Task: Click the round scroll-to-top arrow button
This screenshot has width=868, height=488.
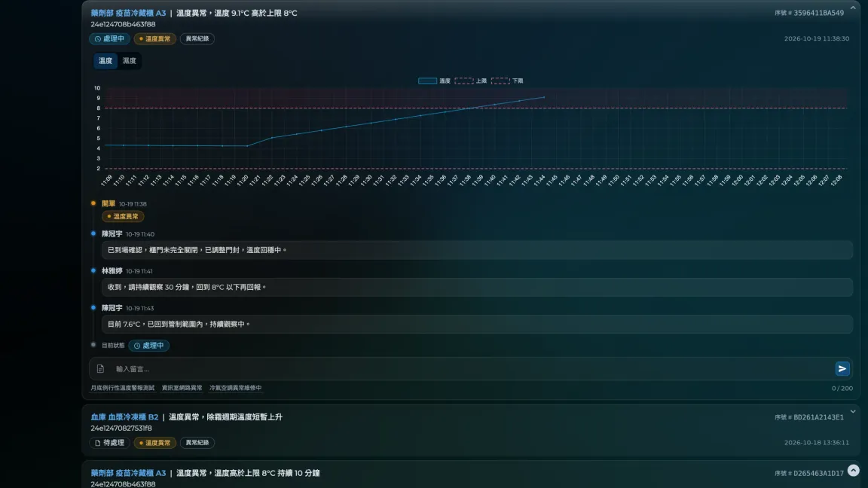Action: [853, 470]
